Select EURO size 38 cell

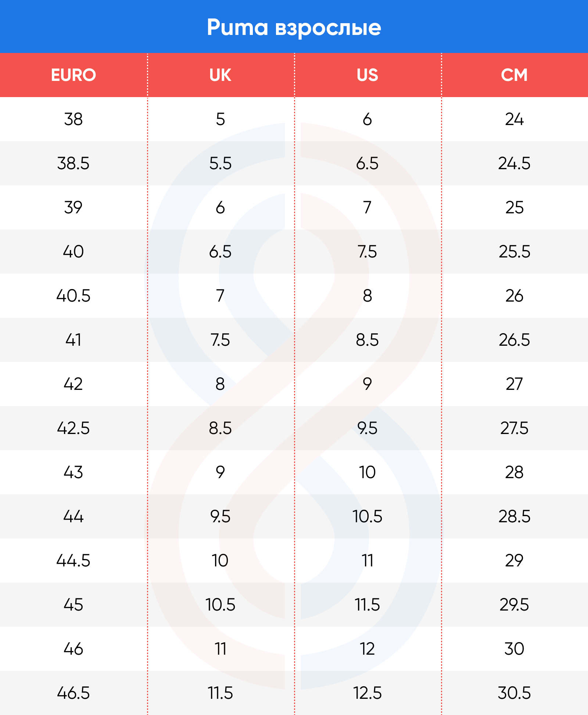point(73,119)
